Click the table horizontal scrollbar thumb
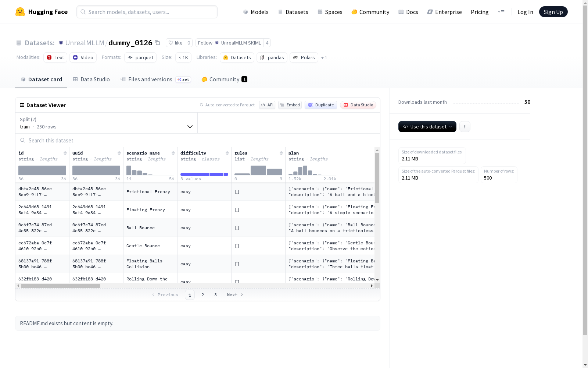 click(61, 286)
